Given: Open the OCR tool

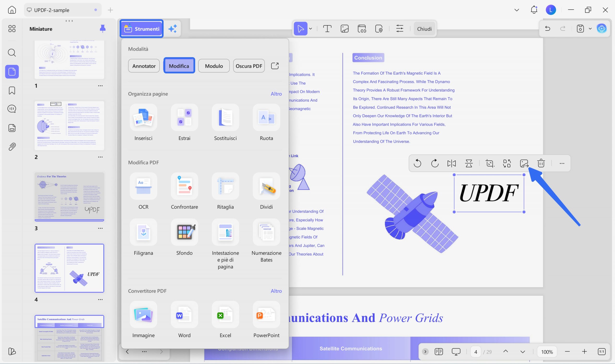Looking at the screenshot, I should tap(143, 191).
